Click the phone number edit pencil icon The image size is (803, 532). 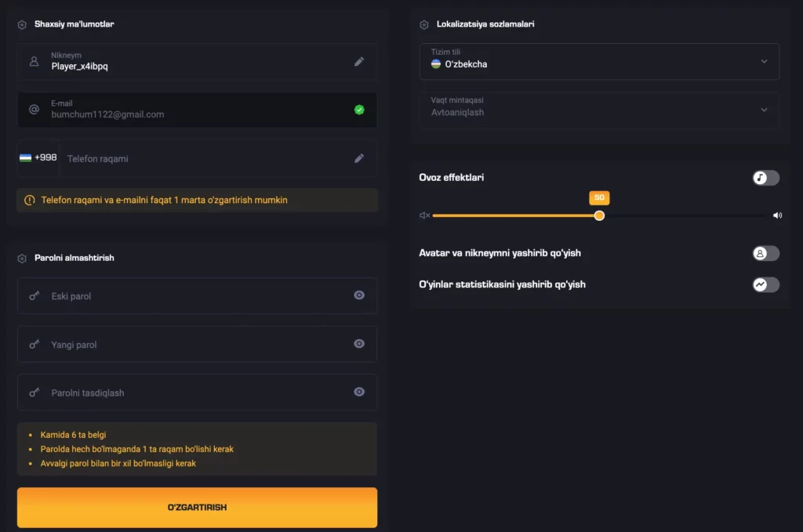[359, 158]
